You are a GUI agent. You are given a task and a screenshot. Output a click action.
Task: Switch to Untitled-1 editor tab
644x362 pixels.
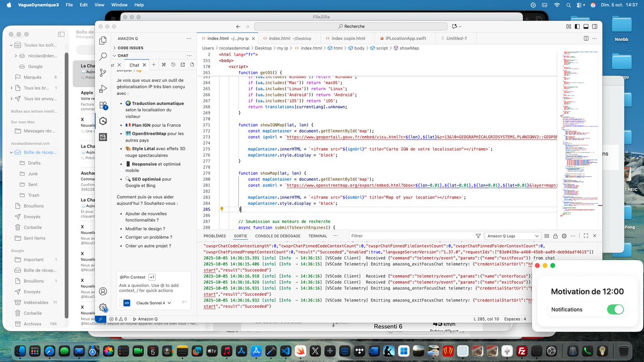tap(457, 39)
